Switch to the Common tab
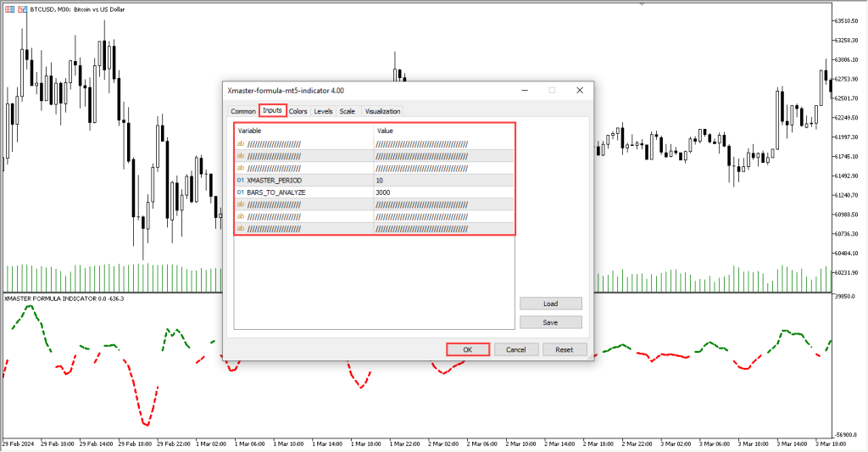The width and height of the screenshot is (868, 452). pos(243,111)
